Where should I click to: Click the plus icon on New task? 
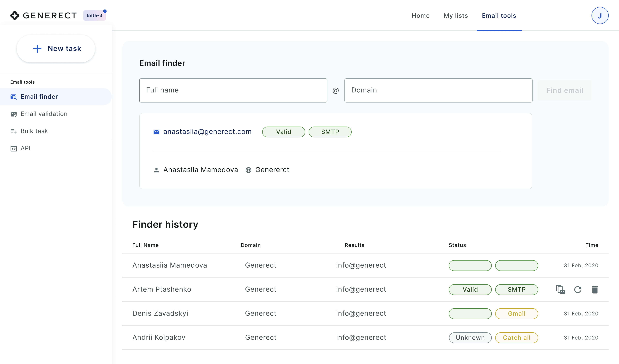point(37,49)
